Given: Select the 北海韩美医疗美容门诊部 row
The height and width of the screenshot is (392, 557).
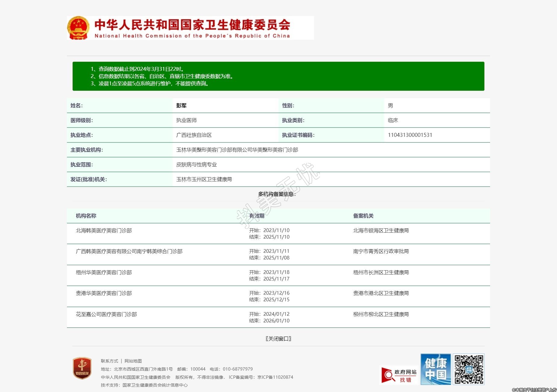Looking at the screenshot, I should (x=104, y=230).
